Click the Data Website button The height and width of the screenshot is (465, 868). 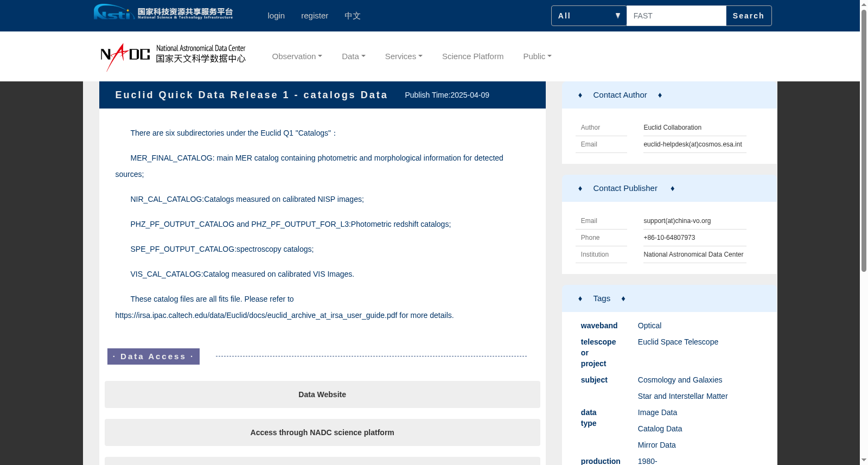(322, 394)
